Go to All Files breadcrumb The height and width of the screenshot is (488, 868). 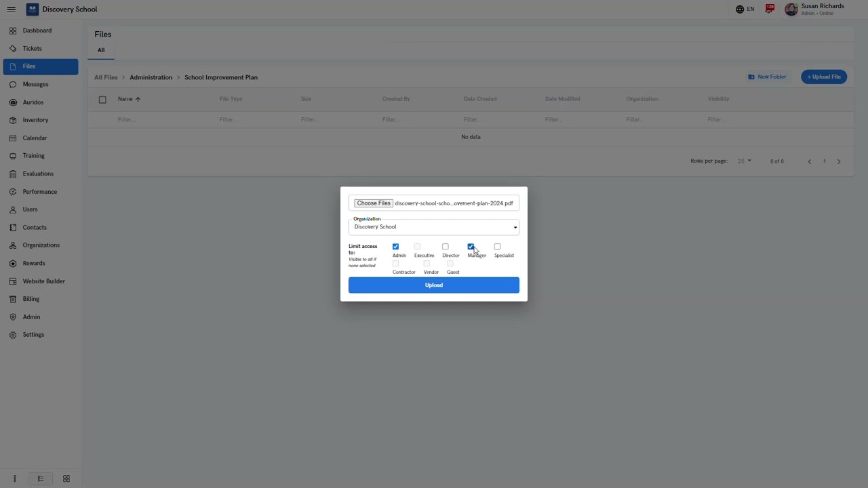pyautogui.click(x=106, y=77)
